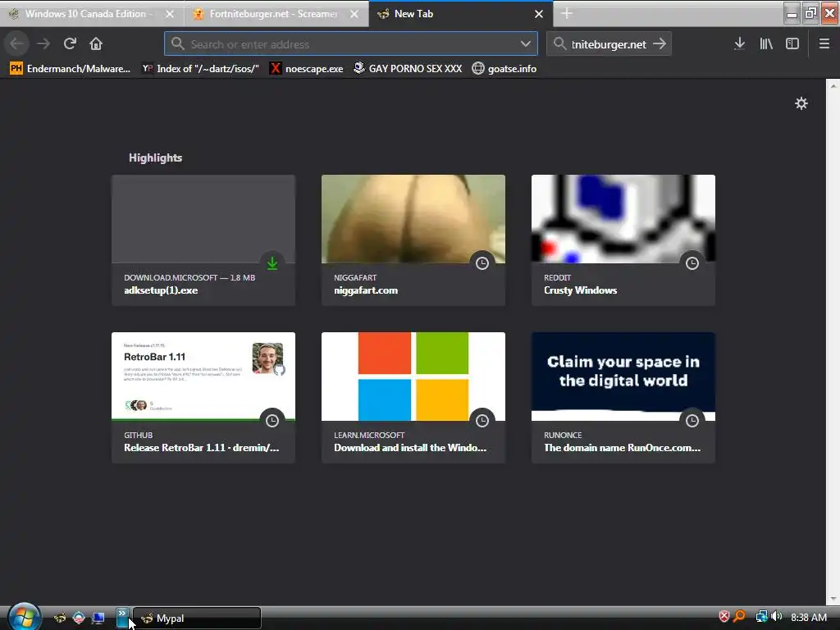Click the history clock icon on RetroBar card
The height and width of the screenshot is (630, 840).
pos(272,421)
